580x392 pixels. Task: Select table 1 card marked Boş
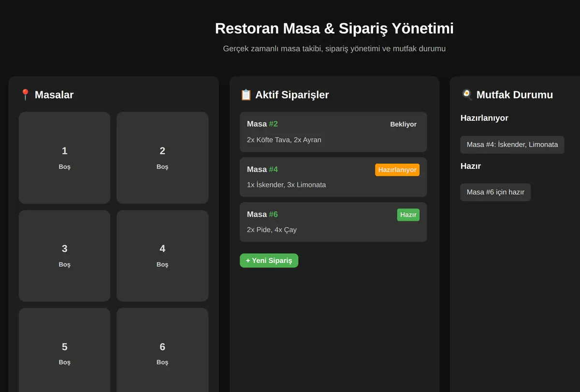[64, 158]
